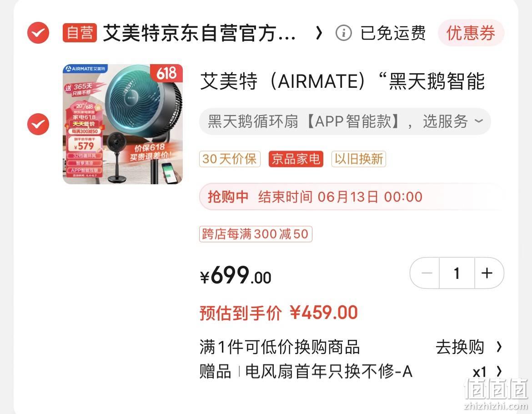Expand the 黑天鹅循环扇 APP智能款 variant selector
The height and width of the screenshot is (414, 532).
point(345,121)
